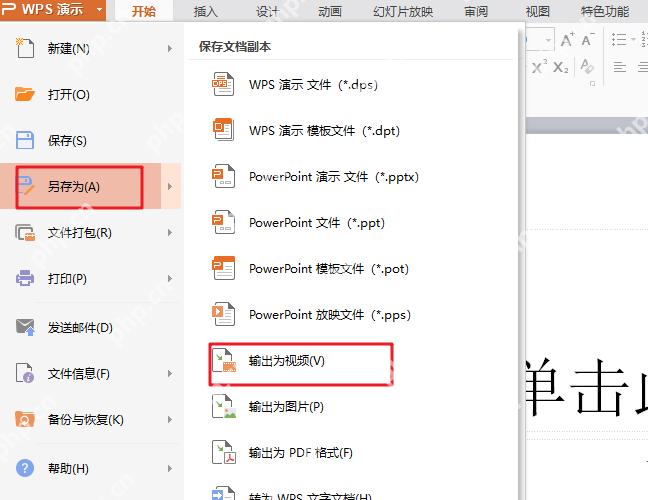The image size is (648, 500).
Task: Switch to the 特色功能 ribbon tab
Action: pyautogui.click(x=605, y=11)
